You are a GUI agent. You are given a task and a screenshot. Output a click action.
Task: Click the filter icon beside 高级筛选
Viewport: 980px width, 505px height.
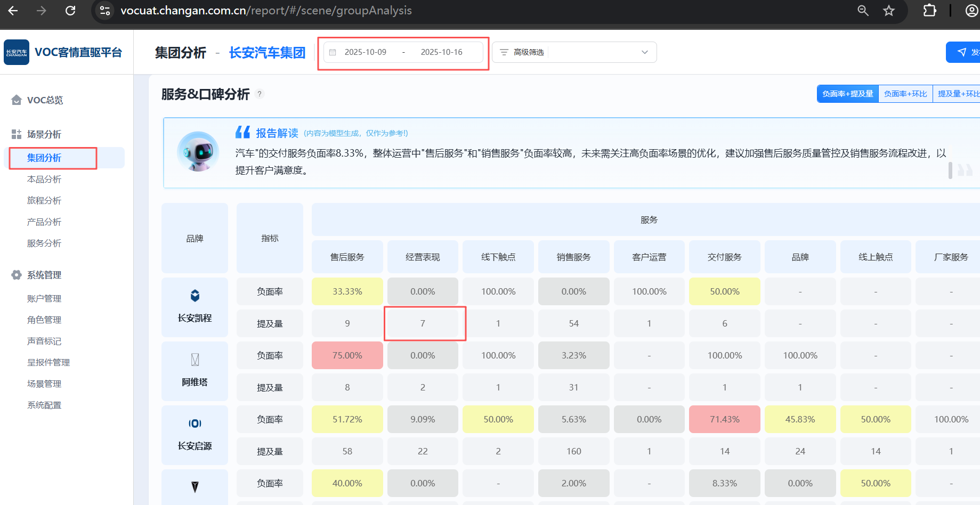coord(503,52)
